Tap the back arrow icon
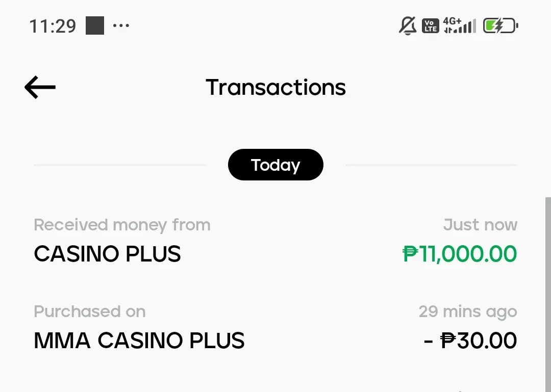Screen dimensions: 551x392 coord(40,87)
